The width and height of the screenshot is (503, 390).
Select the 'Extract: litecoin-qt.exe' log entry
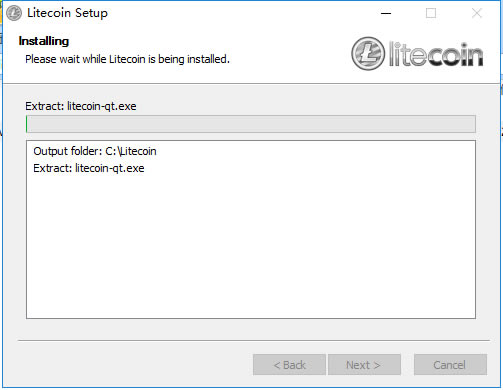(x=89, y=168)
